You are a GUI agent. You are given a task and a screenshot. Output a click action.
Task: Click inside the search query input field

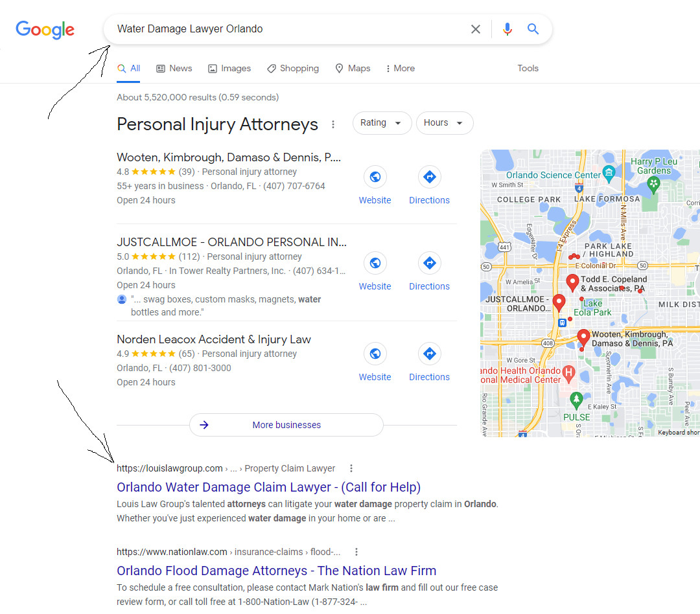point(286,29)
